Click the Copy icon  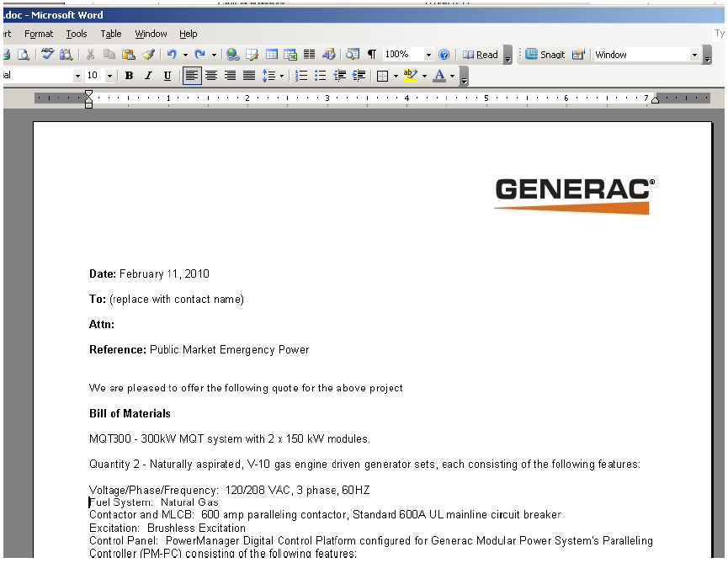[x=109, y=55]
